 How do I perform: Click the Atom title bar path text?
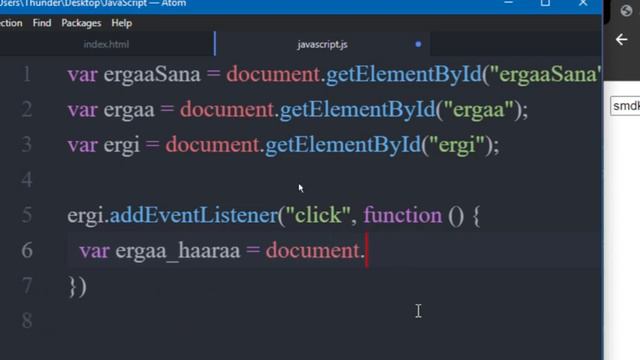(x=93, y=3)
